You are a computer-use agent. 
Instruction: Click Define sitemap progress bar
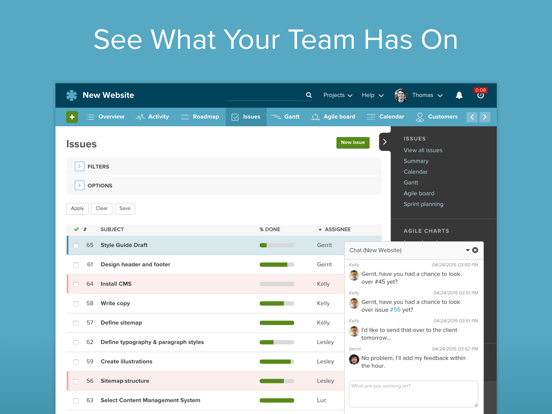(x=277, y=323)
